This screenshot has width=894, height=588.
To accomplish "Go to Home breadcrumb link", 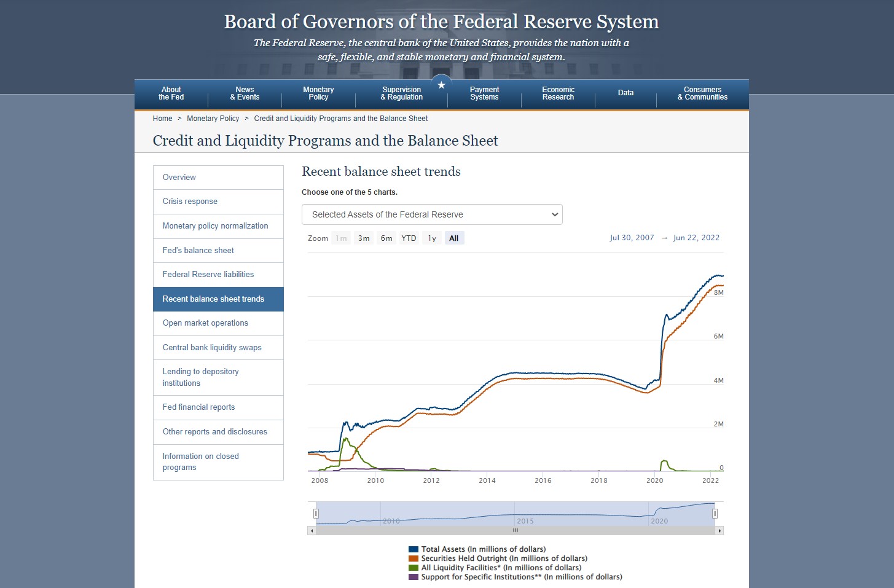I will click(x=162, y=119).
